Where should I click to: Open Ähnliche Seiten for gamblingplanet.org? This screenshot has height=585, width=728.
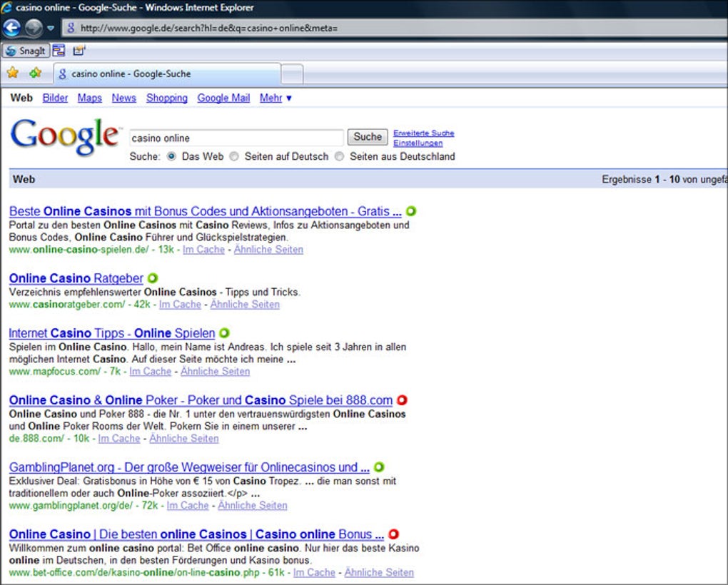click(252, 506)
